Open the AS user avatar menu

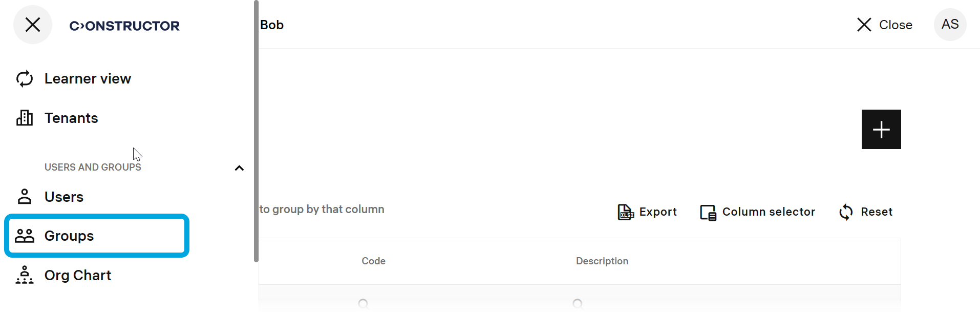pyautogui.click(x=950, y=25)
